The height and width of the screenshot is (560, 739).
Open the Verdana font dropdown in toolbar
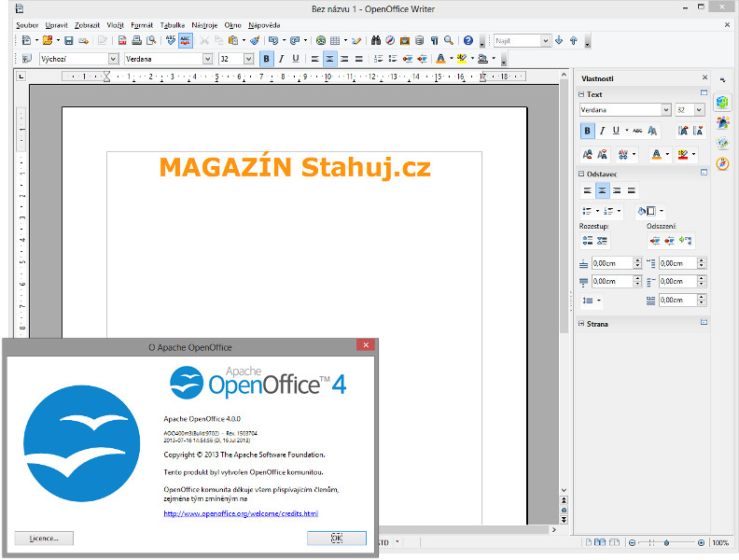(x=207, y=59)
